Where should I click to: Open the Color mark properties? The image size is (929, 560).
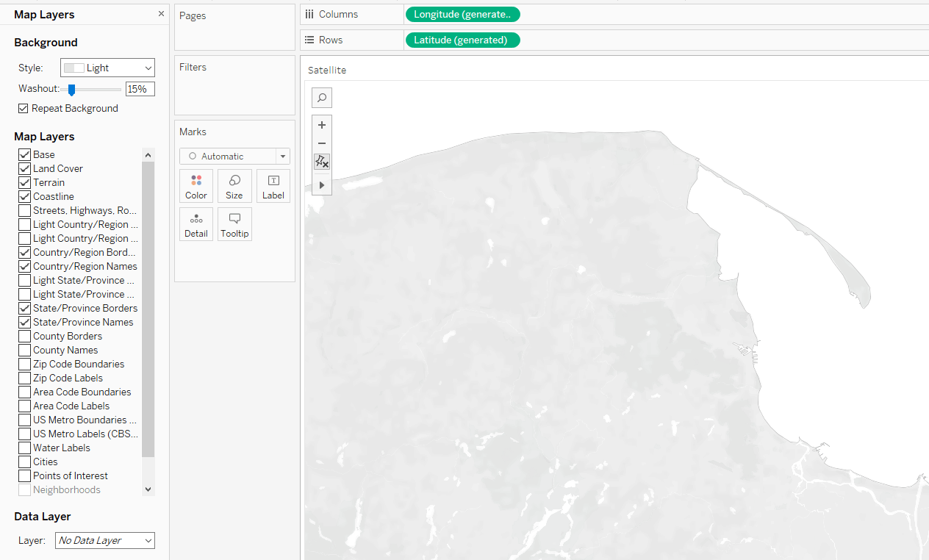tap(196, 186)
